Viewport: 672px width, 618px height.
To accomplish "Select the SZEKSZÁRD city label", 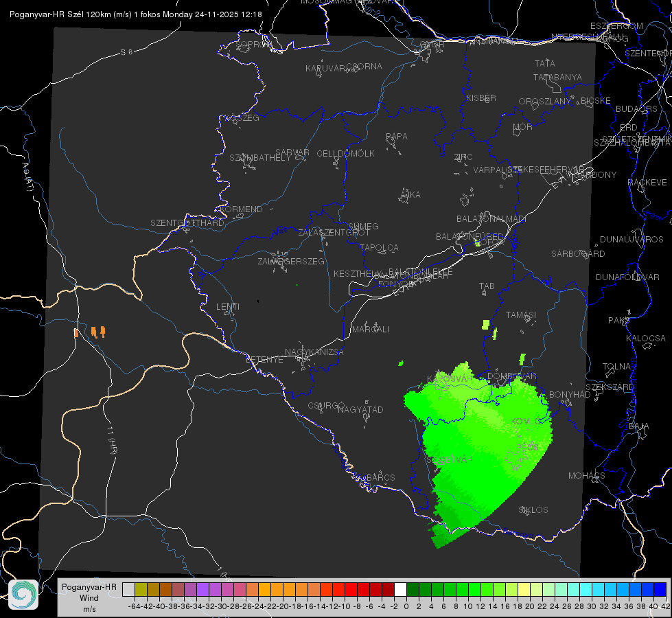I will pyautogui.click(x=610, y=387).
